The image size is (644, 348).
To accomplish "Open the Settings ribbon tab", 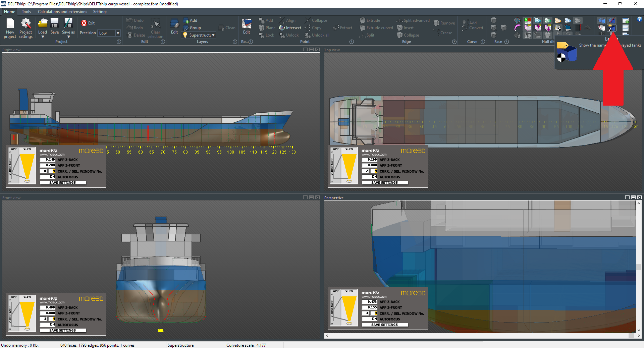I will 100,12.
